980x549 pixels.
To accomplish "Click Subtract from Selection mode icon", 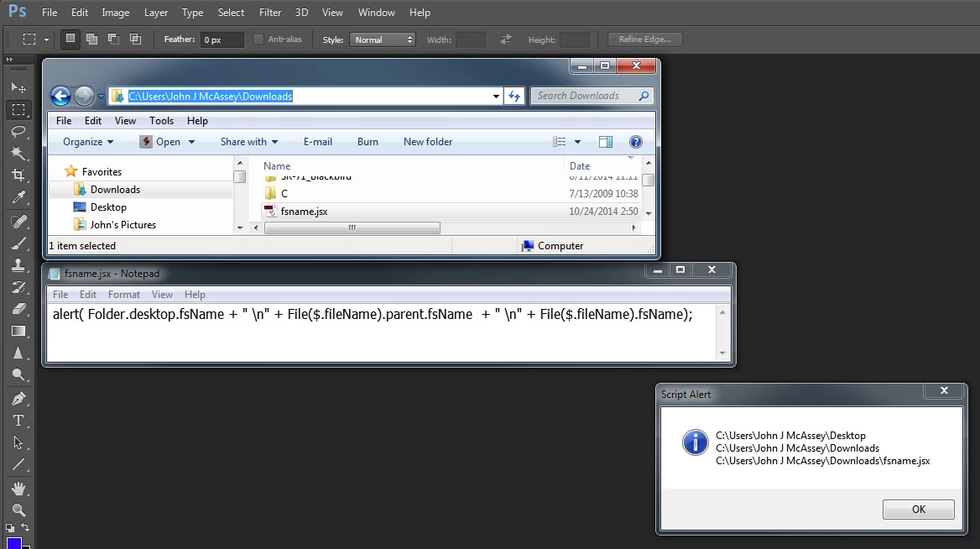I will click(114, 39).
